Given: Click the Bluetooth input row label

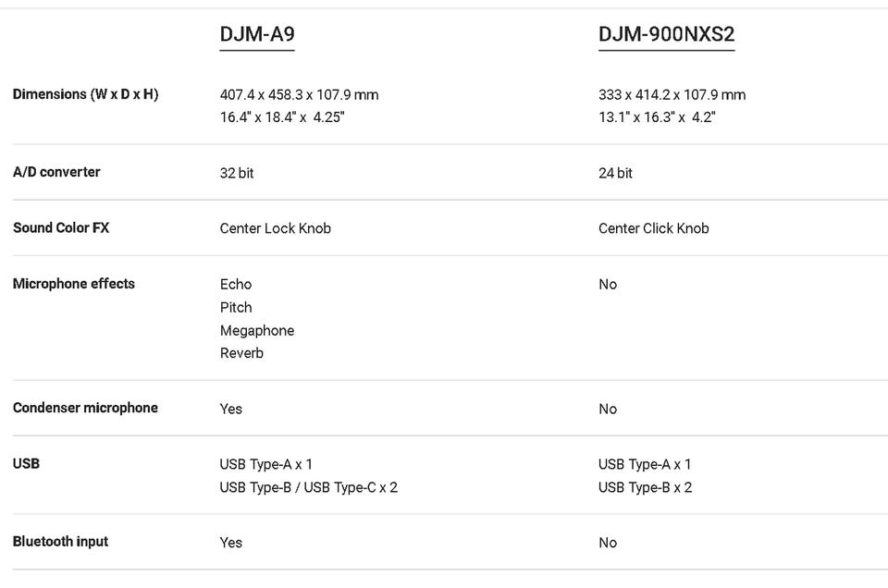Looking at the screenshot, I should click(60, 542).
